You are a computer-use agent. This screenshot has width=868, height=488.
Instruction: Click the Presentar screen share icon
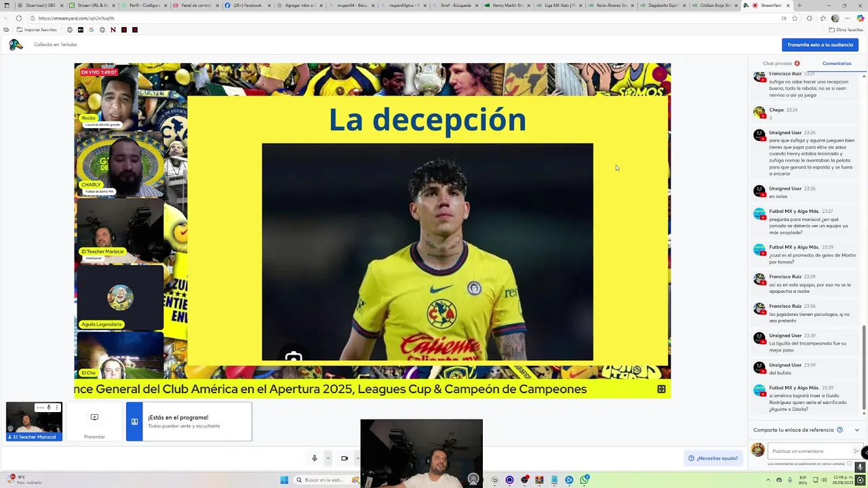click(x=94, y=418)
